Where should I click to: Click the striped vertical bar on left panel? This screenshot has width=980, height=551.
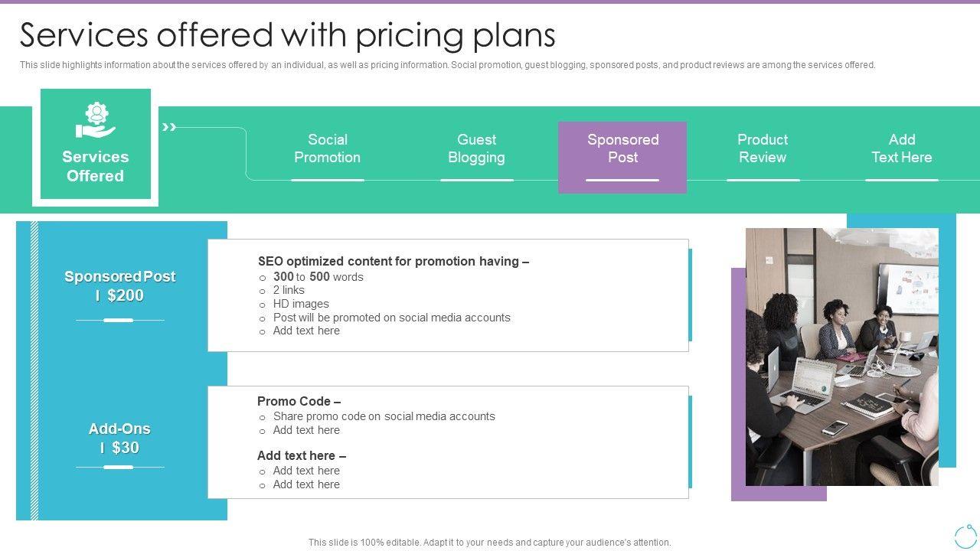click(x=34, y=371)
